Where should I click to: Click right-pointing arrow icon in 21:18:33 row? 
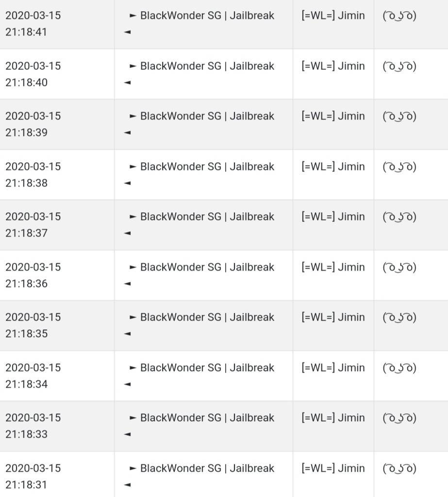point(133,417)
